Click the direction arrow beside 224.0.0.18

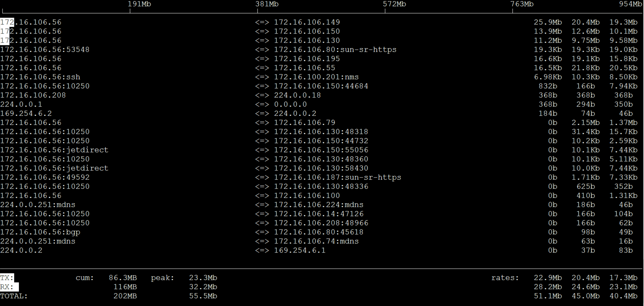click(262, 95)
